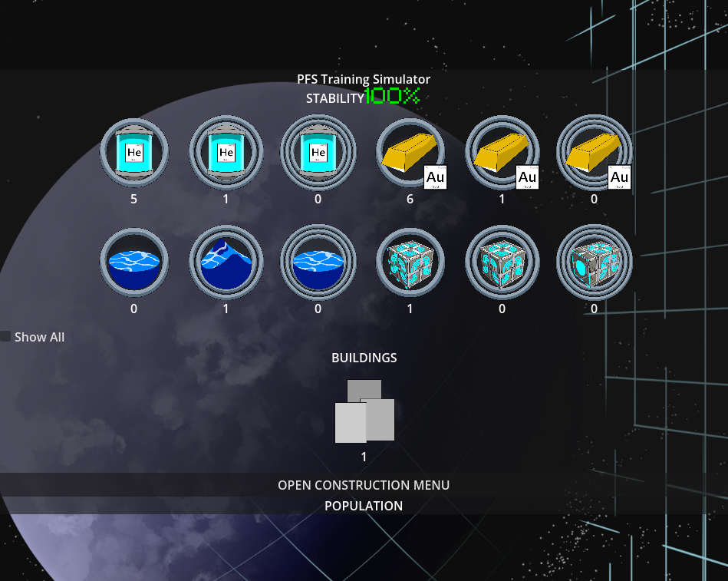Viewport: 728px width, 581px height.
Task: Select the double-ring Helium canister showing 1
Action: tap(226, 152)
